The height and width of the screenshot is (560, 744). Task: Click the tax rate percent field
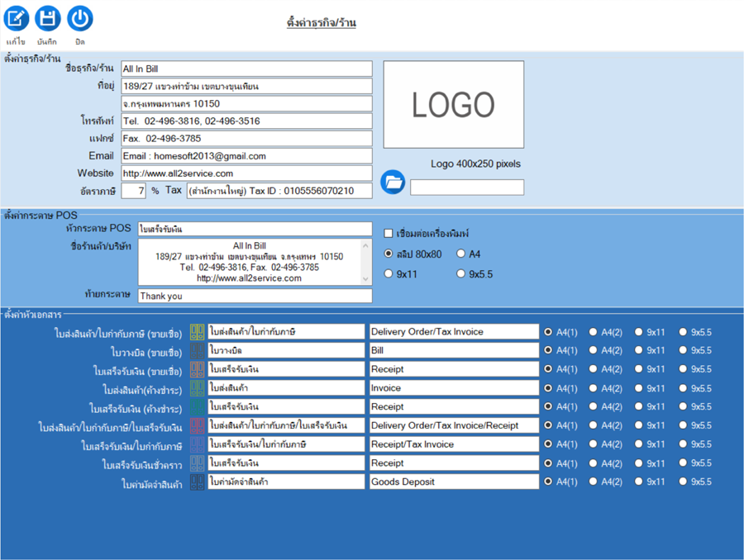(x=133, y=191)
